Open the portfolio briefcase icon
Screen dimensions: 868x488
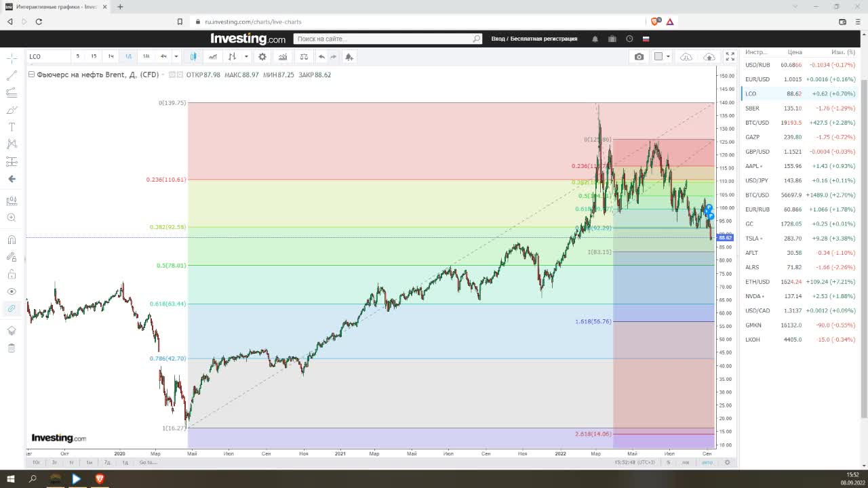click(x=612, y=39)
